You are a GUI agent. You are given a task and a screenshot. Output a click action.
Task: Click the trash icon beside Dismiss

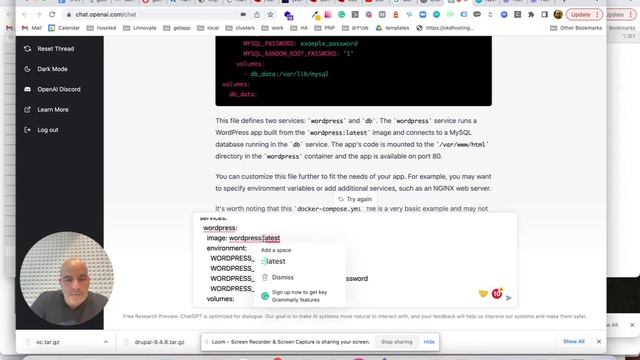tap(265, 277)
